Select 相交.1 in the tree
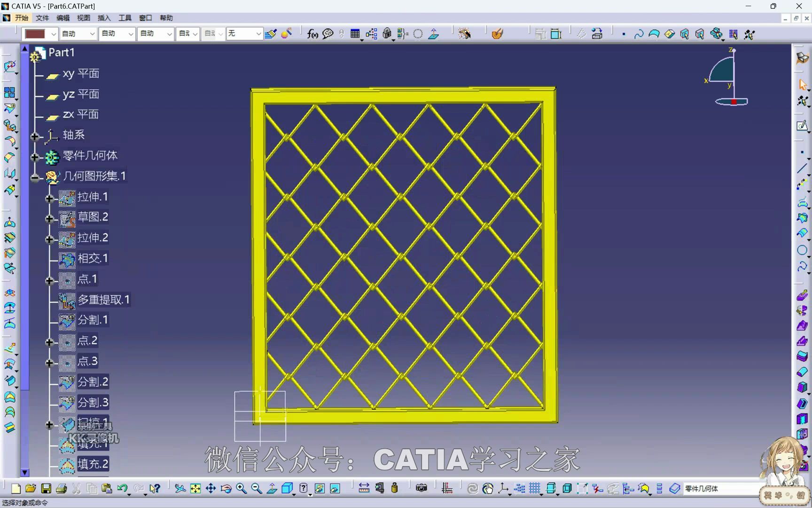 pyautogui.click(x=93, y=258)
